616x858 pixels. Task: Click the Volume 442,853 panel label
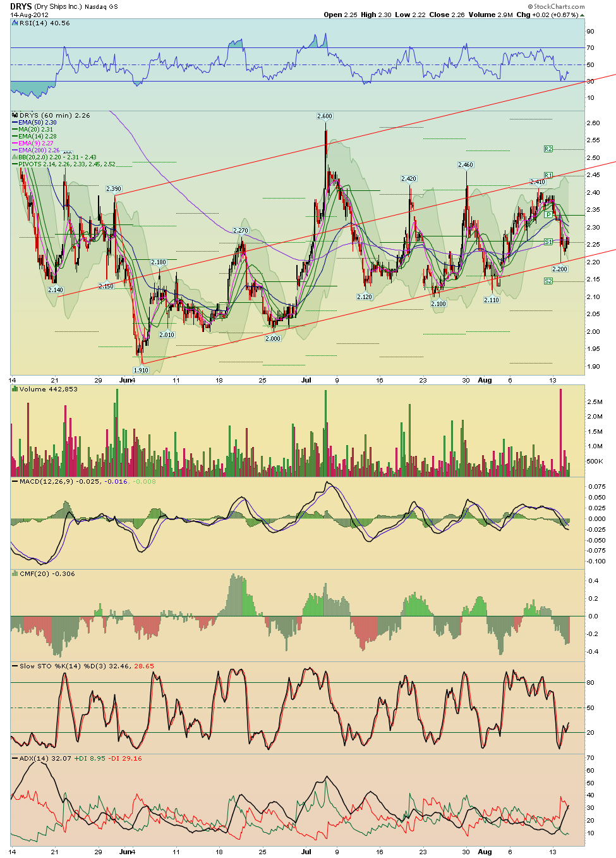pos(49,389)
